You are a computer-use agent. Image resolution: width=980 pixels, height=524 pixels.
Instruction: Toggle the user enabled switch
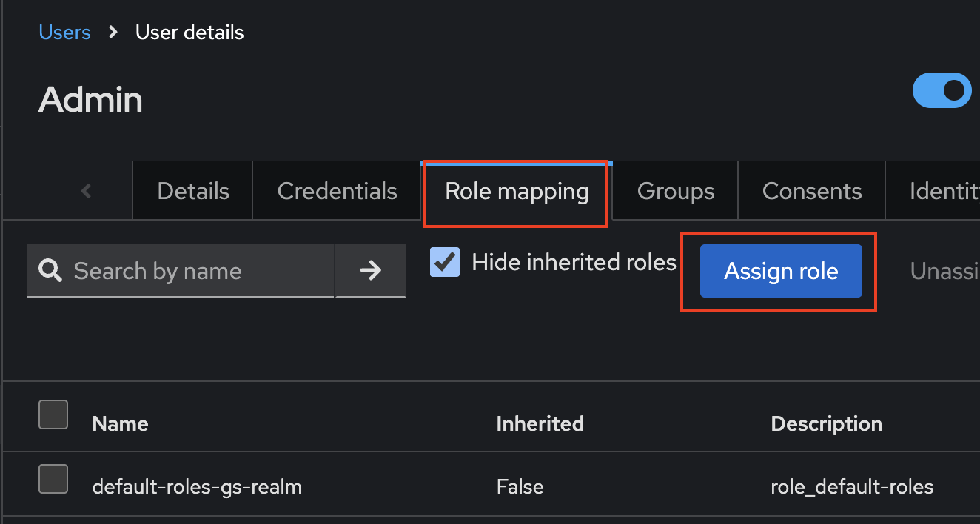[942, 91]
